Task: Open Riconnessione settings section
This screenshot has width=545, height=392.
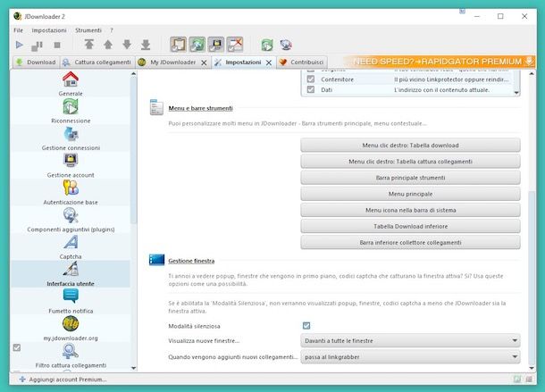Action: (71, 111)
